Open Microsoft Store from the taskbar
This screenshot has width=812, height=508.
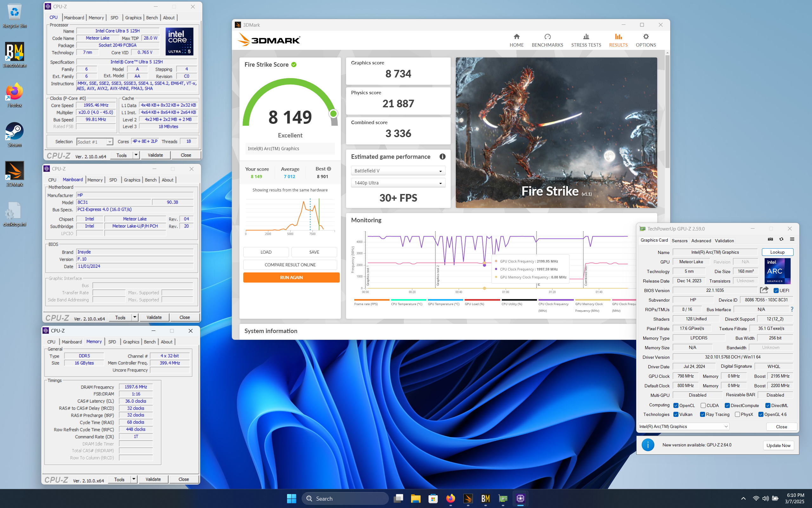pyautogui.click(x=433, y=498)
